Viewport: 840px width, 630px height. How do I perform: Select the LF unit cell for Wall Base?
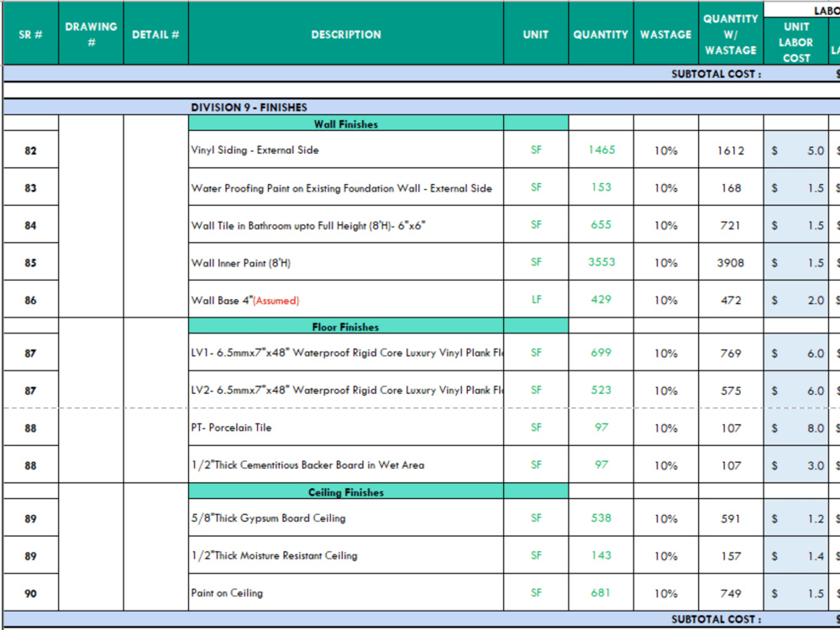pyautogui.click(x=536, y=300)
